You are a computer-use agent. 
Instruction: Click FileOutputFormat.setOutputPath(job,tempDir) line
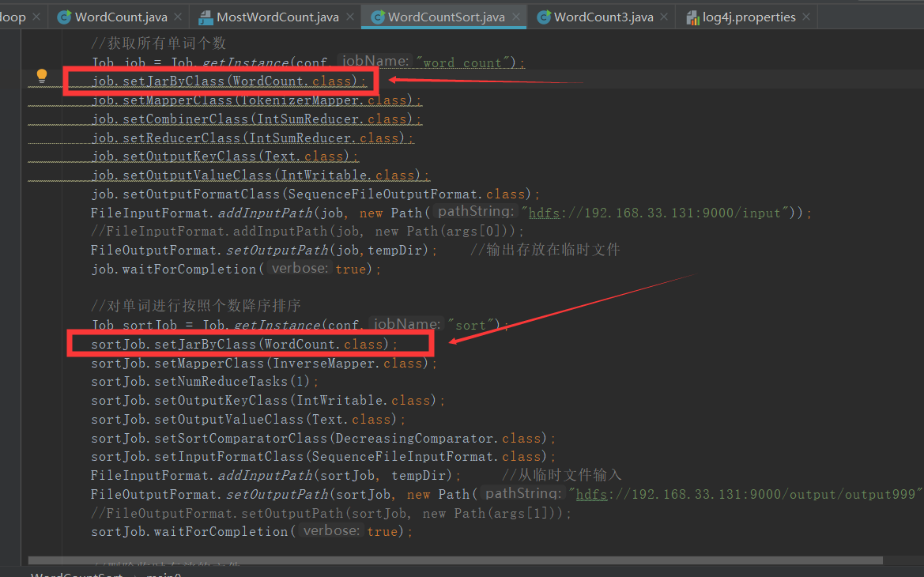264,250
